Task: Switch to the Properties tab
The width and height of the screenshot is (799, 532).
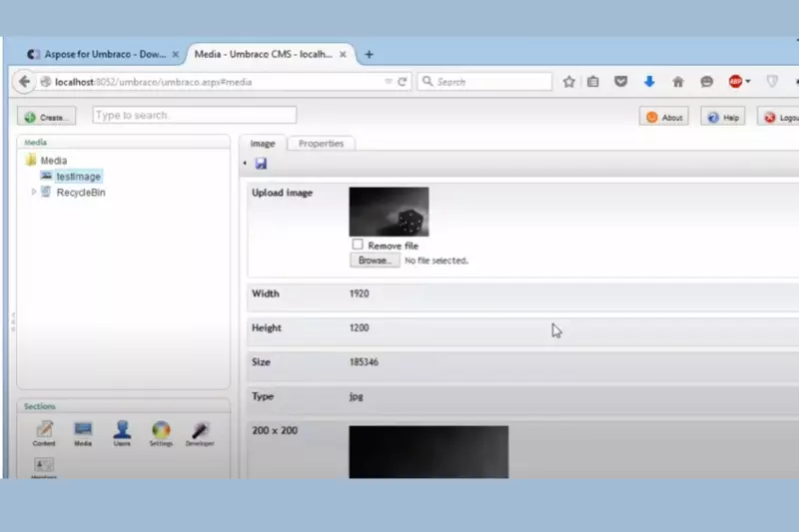Action: (x=321, y=144)
